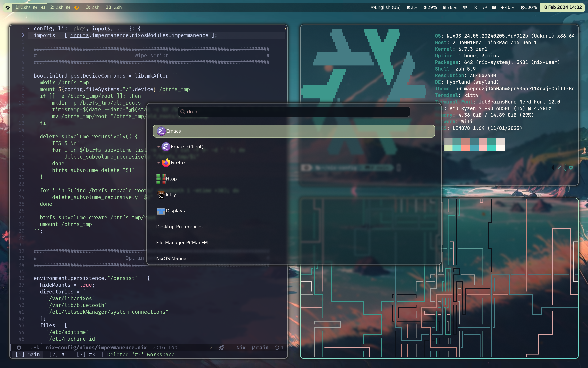Viewport: 588px width, 368px height.
Task: Open the notifications message icon
Action: pos(494,8)
